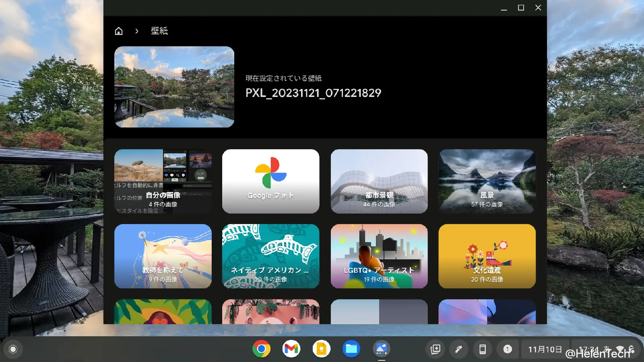644x362 pixels.
Task: Open Chrome browser from the shelf
Action: point(261,349)
